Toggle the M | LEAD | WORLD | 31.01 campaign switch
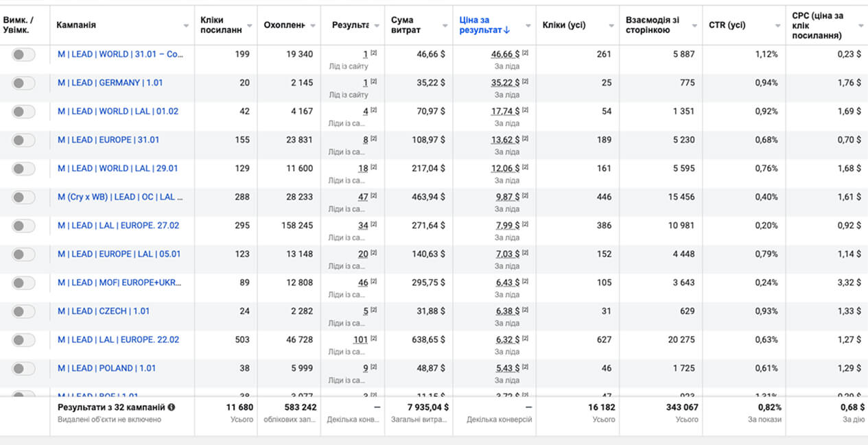 tap(23, 55)
